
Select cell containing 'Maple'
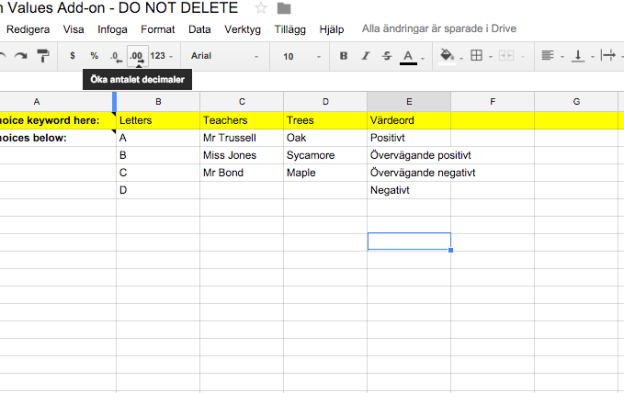coord(325,173)
